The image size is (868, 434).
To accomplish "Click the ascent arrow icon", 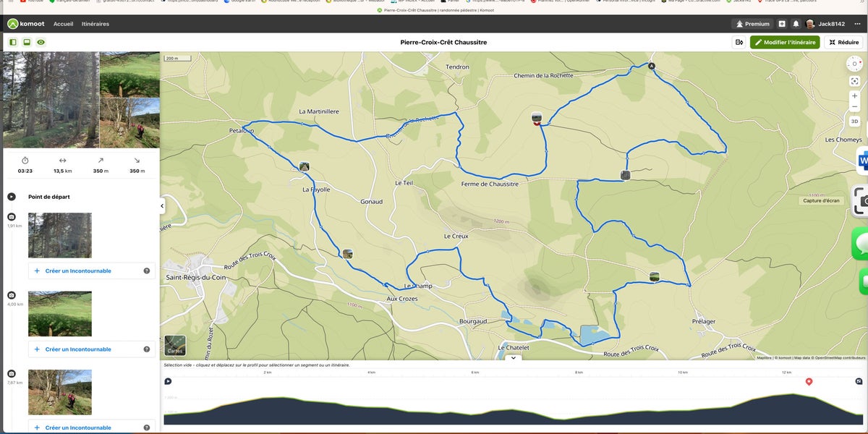I will (x=101, y=161).
